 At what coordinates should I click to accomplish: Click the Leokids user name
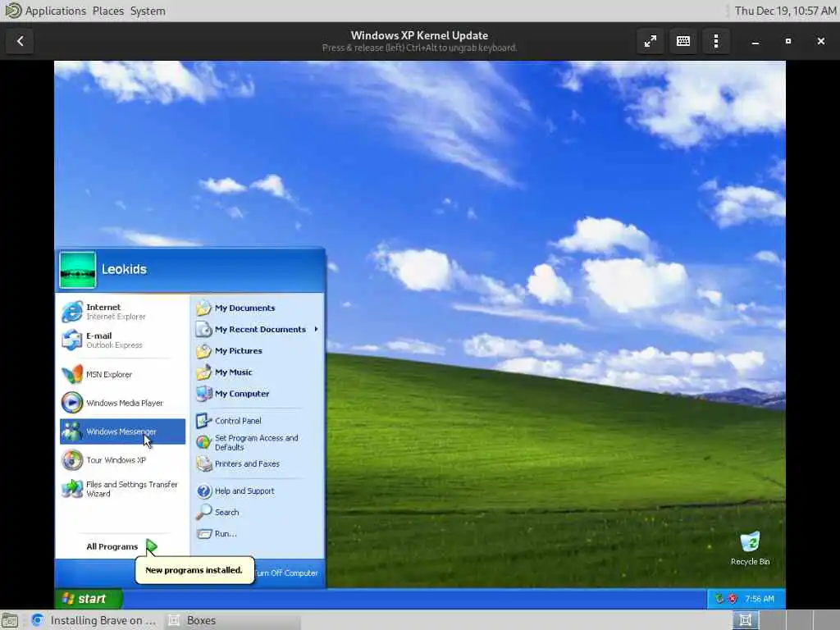click(125, 269)
